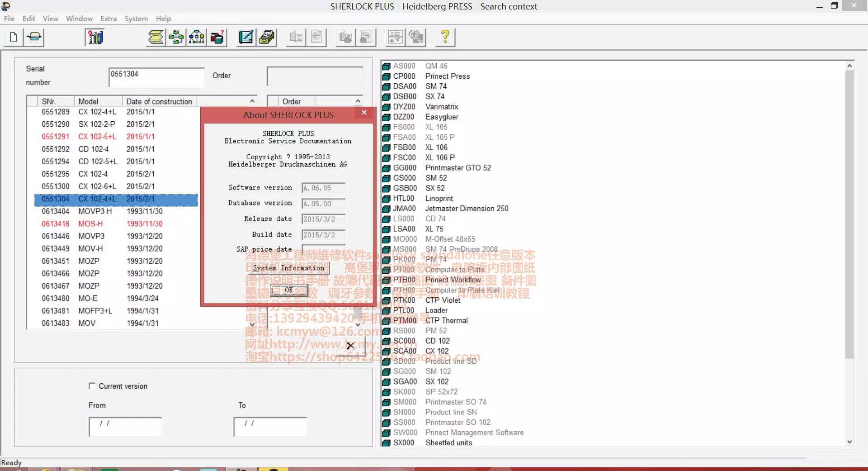The width and height of the screenshot is (868, 471).
Task: Click the down arrow of the product list scrollbar
Action: pyautogui.click(x=849, y=442)
